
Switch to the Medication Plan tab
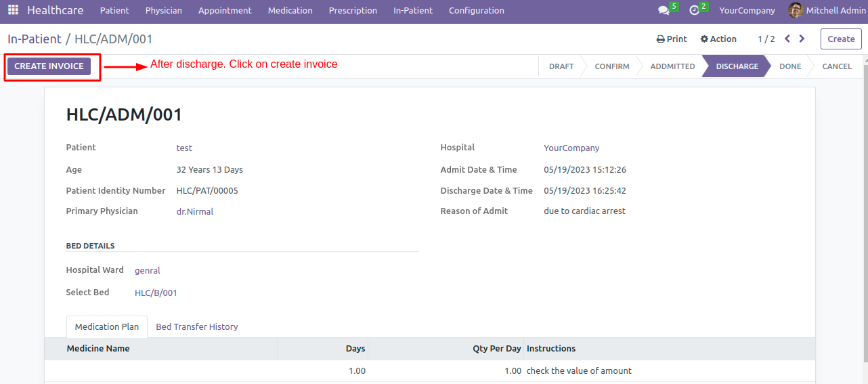pyautogui.click(x=107, y=326)
